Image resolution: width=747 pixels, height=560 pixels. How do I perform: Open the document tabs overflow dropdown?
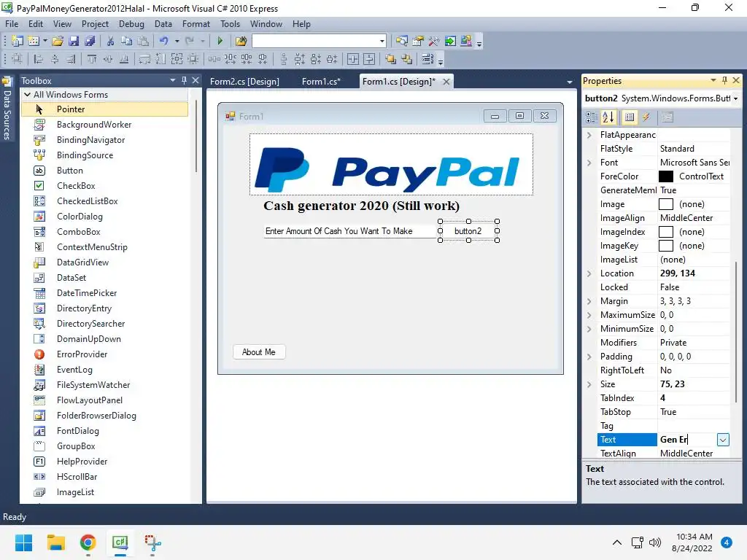tap(569, 82)
